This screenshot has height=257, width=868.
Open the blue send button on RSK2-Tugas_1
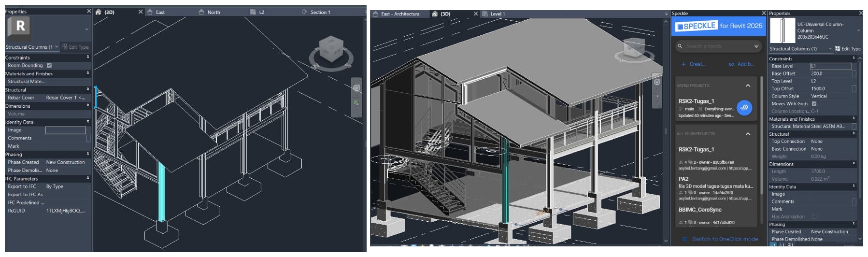coord(744,108)
